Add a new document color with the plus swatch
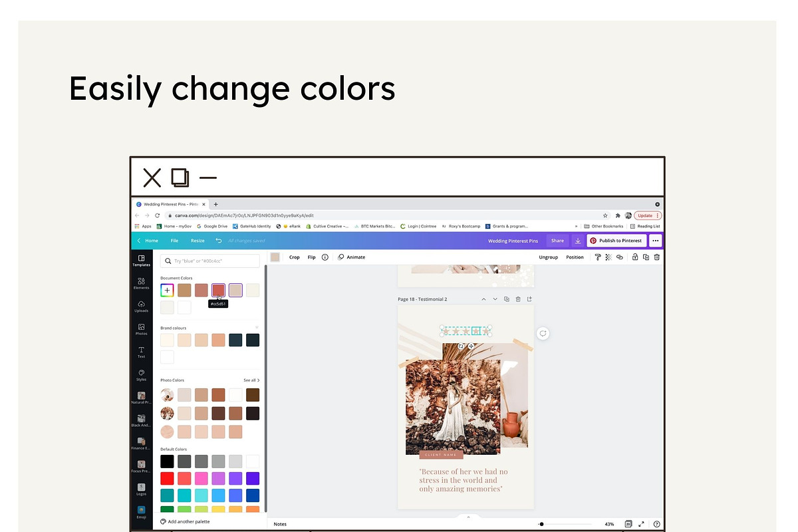Screen dimensions: 798x532 click(x=167, y=290)
